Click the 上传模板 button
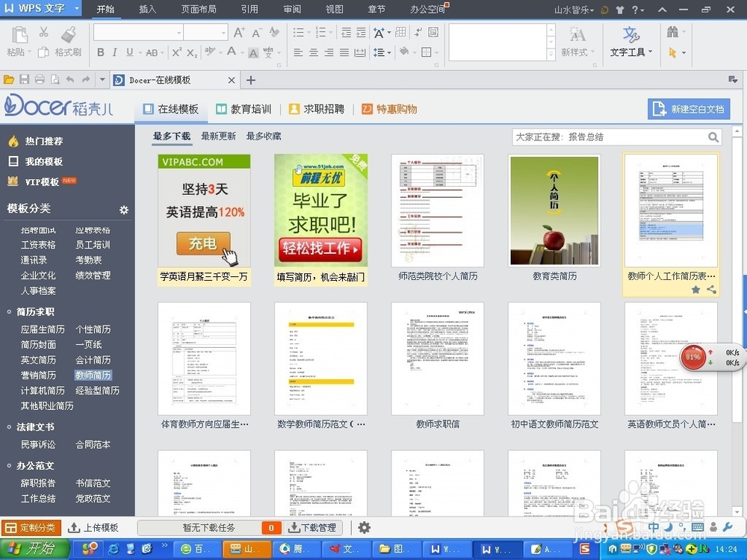 (93, 528)
